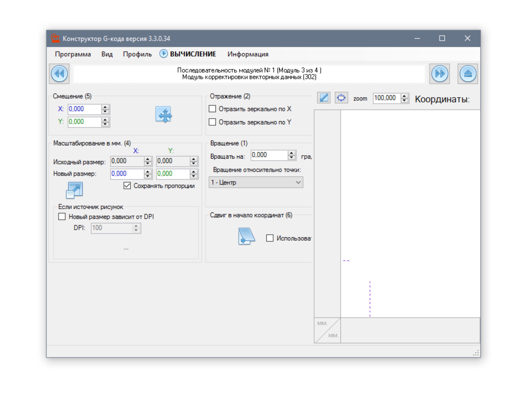Increase zoom value with spinner up arrow

click(x=404, y=96)
